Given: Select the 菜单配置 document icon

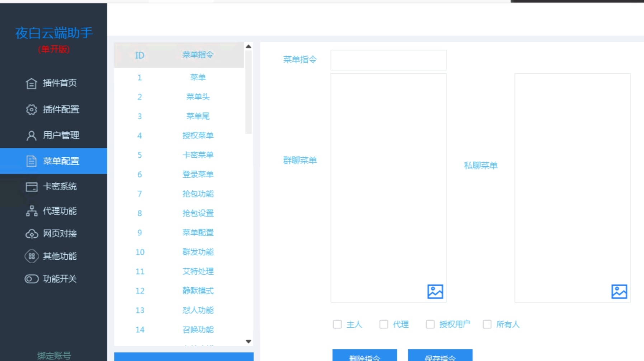Looking at the screenshot, I should pos(32,161).
